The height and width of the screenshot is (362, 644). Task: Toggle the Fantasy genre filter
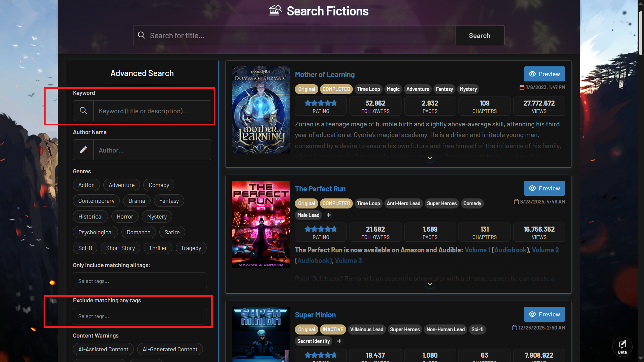pos(169,201)
